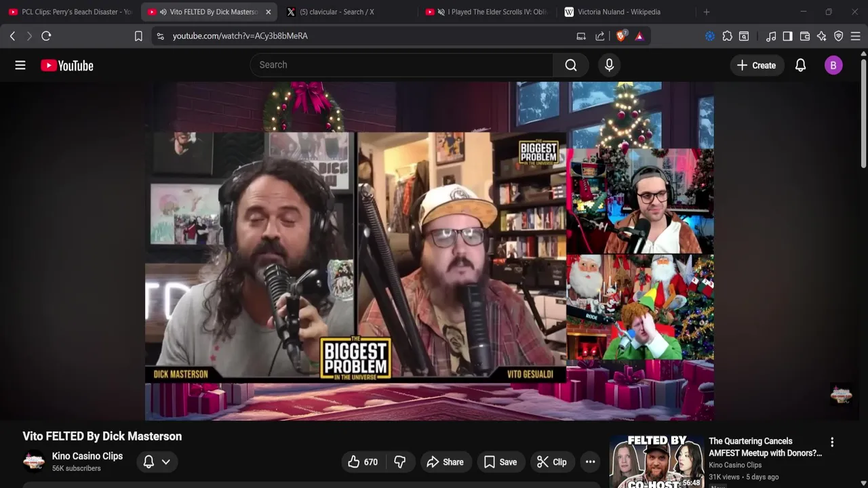Click the video title Vito FELTED By Dick Masterson
Viewport: 868px width, 488px height.
point(102,436)
